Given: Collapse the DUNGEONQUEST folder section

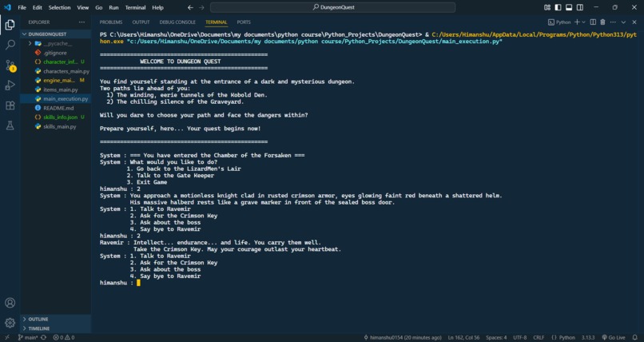Looking at the screenshot, I should click(x=55, y=34).
